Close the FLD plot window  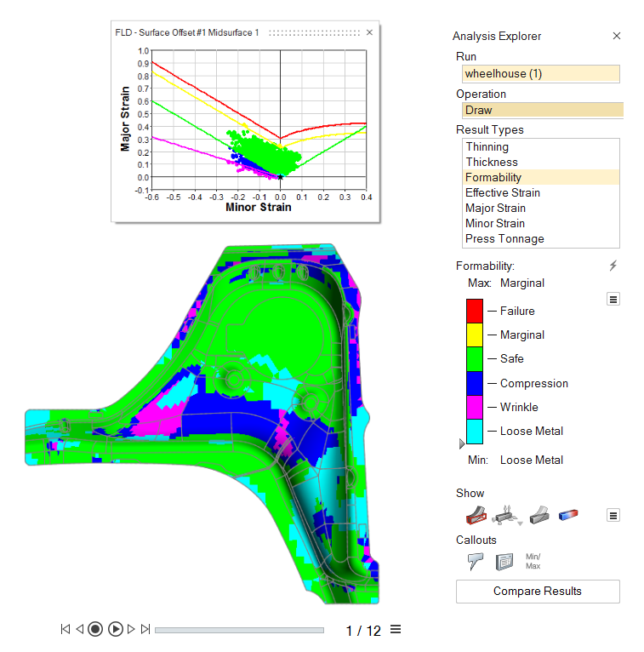369,32
